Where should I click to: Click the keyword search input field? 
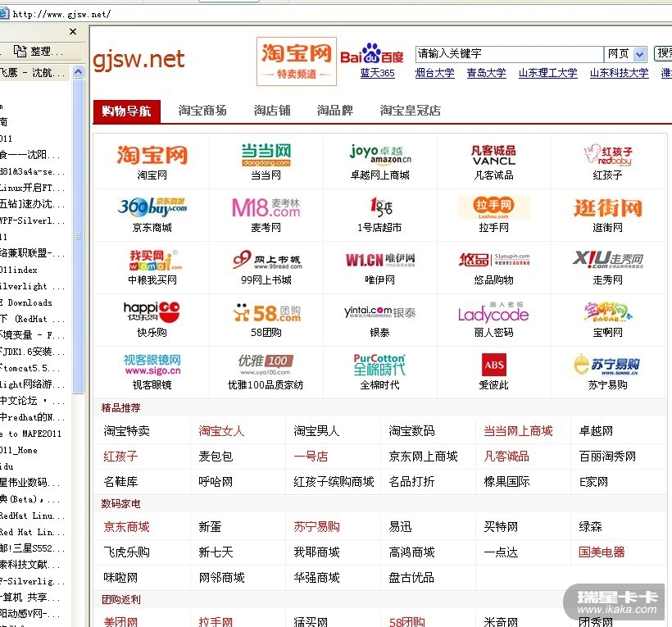click(509, 54)
